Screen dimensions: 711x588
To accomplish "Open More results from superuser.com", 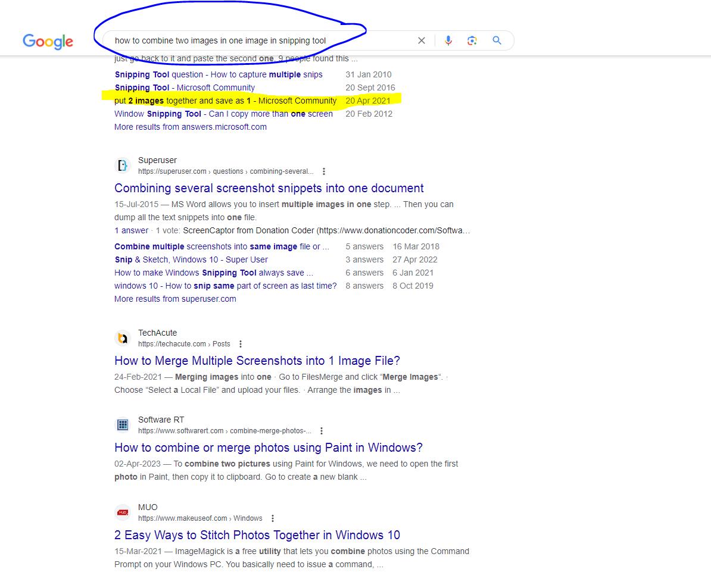I will (x=175, y=299).
